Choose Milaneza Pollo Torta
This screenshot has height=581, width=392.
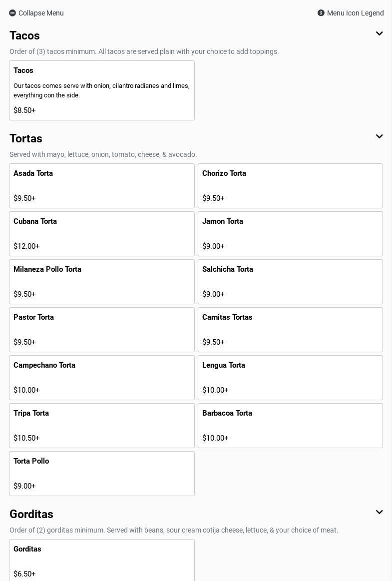tap(102, 282)
